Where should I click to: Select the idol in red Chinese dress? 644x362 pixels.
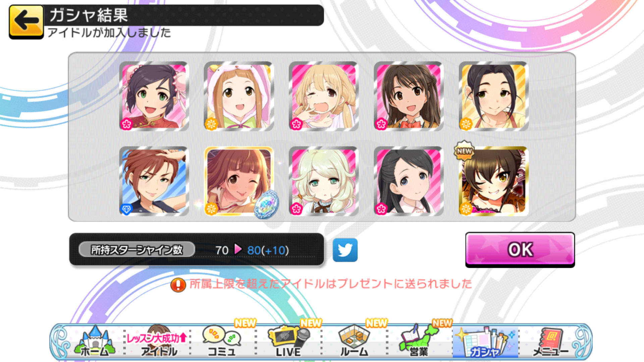point(154,96)
